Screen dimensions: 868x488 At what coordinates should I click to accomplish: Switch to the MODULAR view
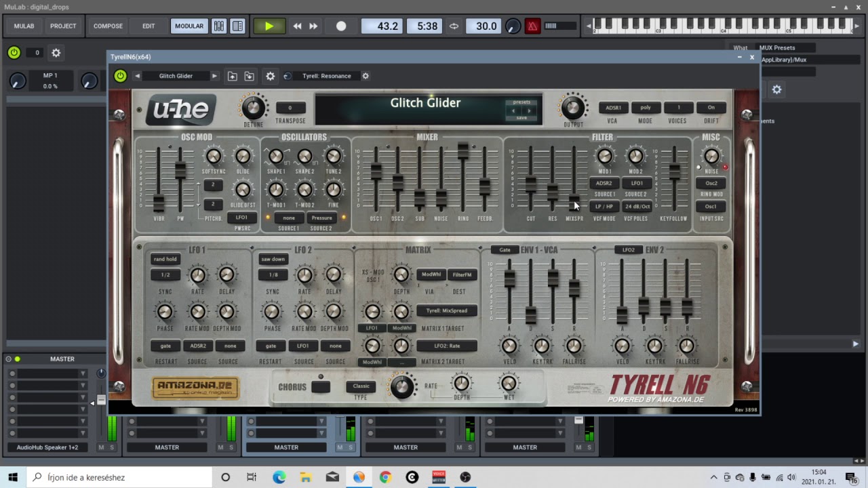(x=189, y=26)
